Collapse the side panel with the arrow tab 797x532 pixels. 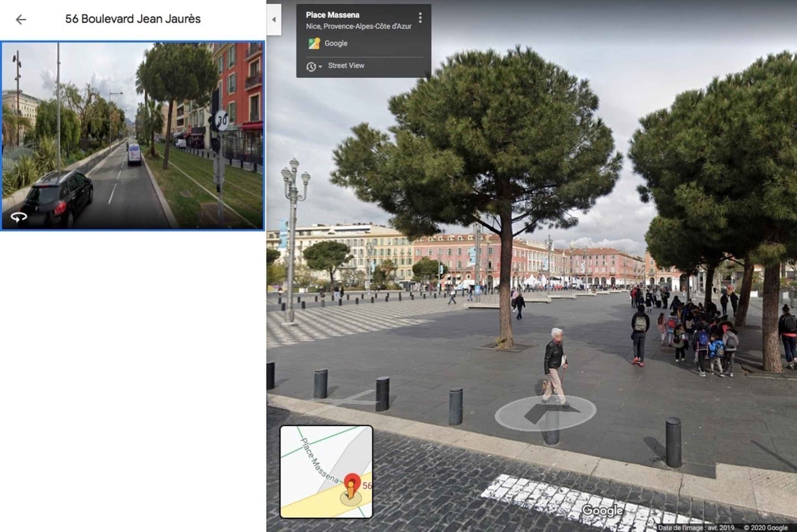coord(274,20)
